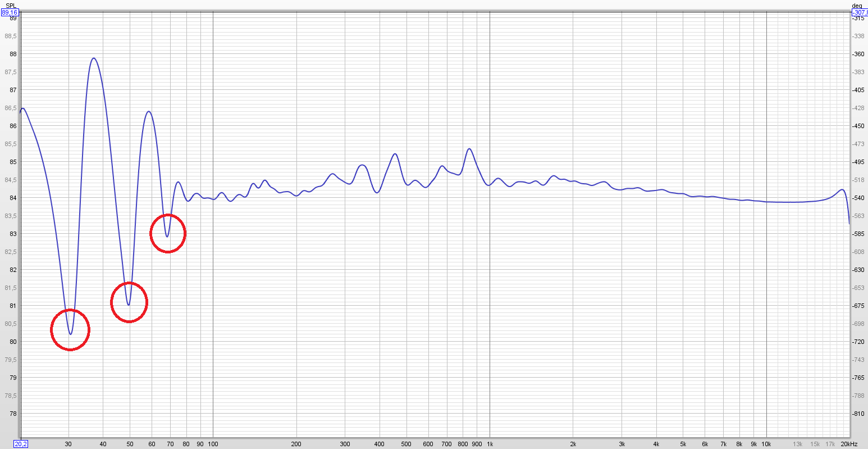Click the 82,5 tick on SPL axis
868x449 pixels.
click(x=11, y=252)
